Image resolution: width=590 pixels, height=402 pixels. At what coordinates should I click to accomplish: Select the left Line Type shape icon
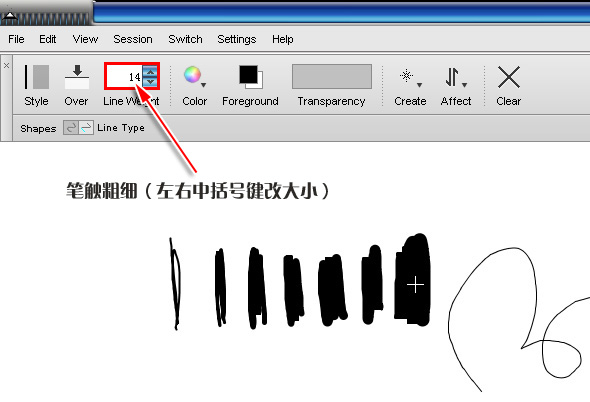pos(70,128)
